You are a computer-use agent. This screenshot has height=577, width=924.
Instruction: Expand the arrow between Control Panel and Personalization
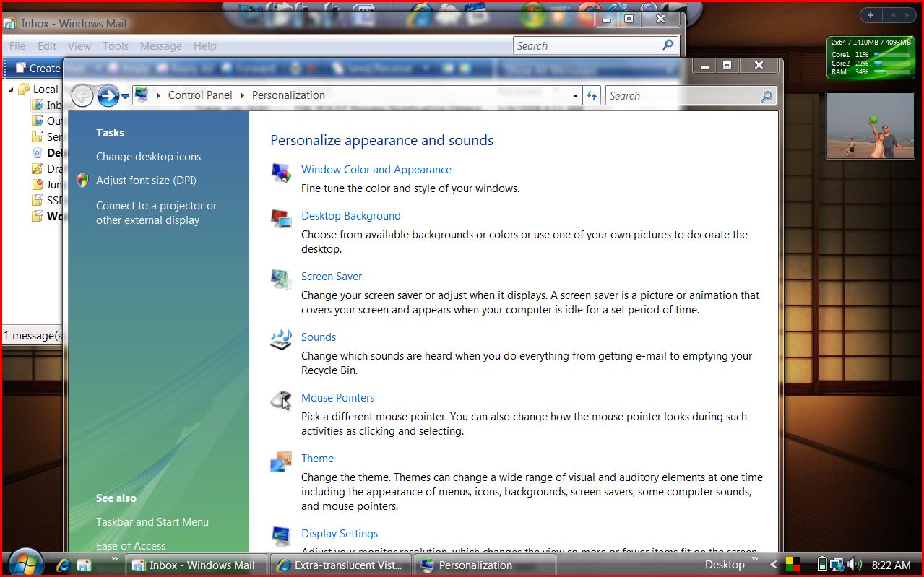[243, 95]
